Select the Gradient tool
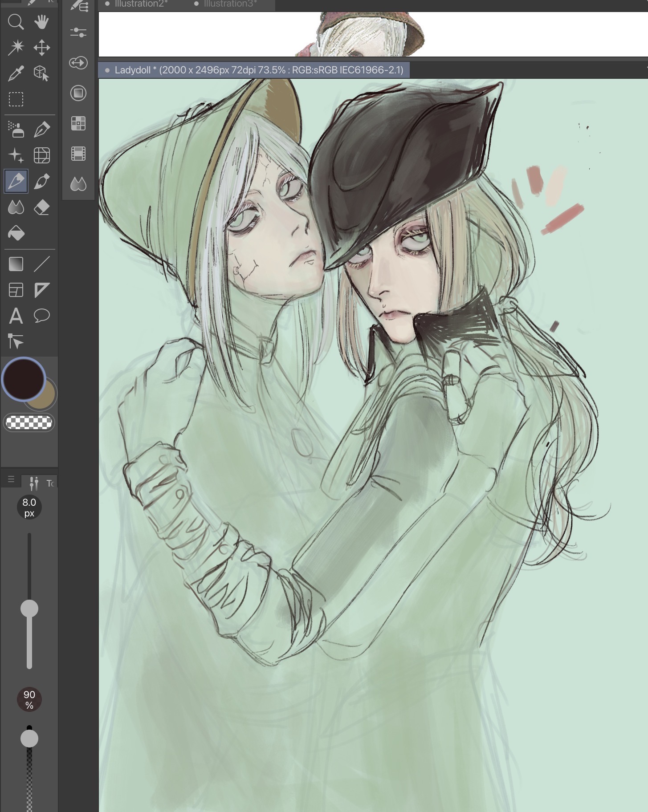 pos(16,264)
